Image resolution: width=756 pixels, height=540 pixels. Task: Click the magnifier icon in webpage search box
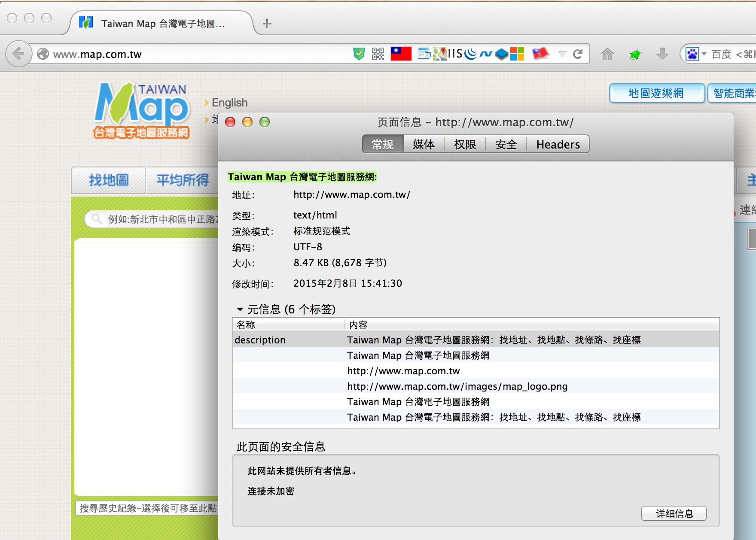click(97, 219)
